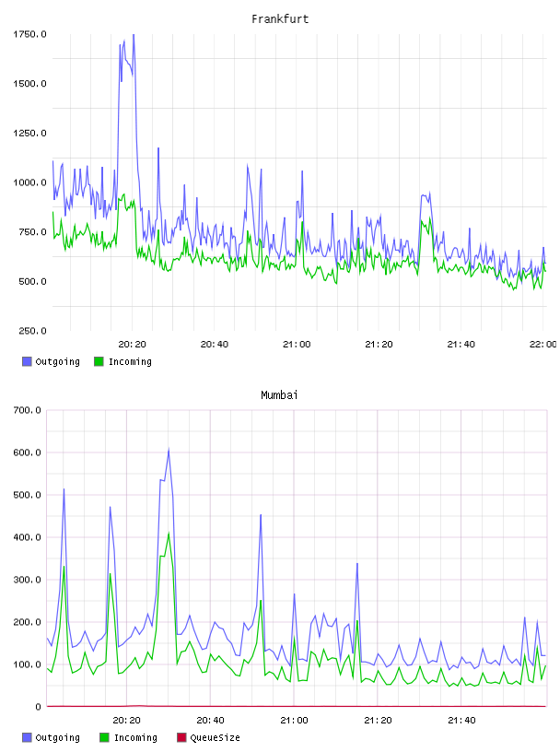Click the 21:20 time label on Mumbai chart

pos(378,720)
